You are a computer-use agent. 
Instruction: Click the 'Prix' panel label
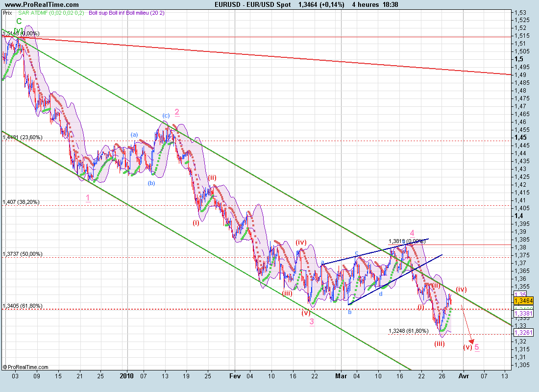coord(7,13)
